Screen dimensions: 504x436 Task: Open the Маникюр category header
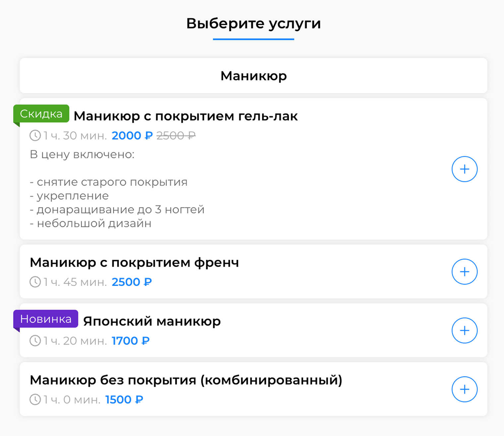click(254, 76)
